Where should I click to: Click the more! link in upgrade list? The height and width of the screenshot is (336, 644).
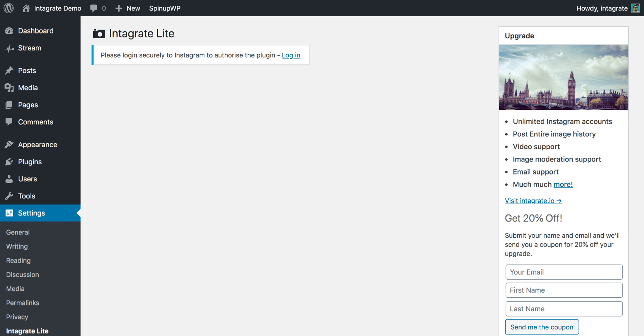click(x=563, y=185)
